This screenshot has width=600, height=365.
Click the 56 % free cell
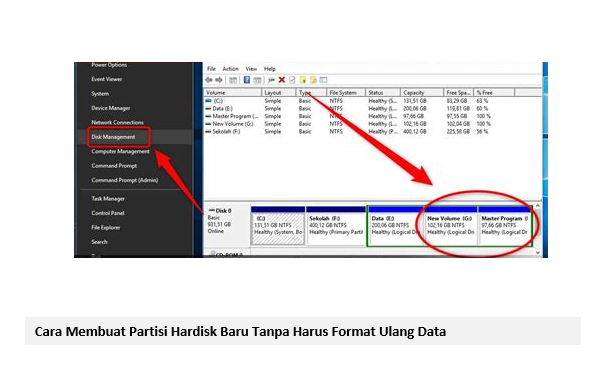pos(482,131)
